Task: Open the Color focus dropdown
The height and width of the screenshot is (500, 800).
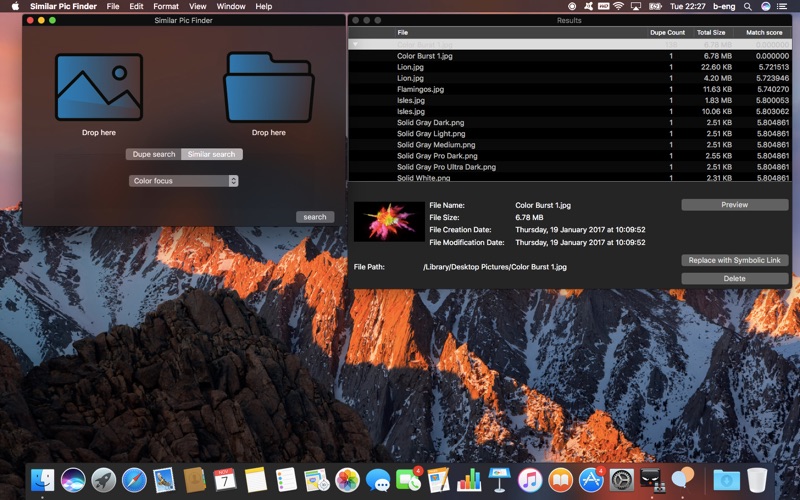Action: 184,181
